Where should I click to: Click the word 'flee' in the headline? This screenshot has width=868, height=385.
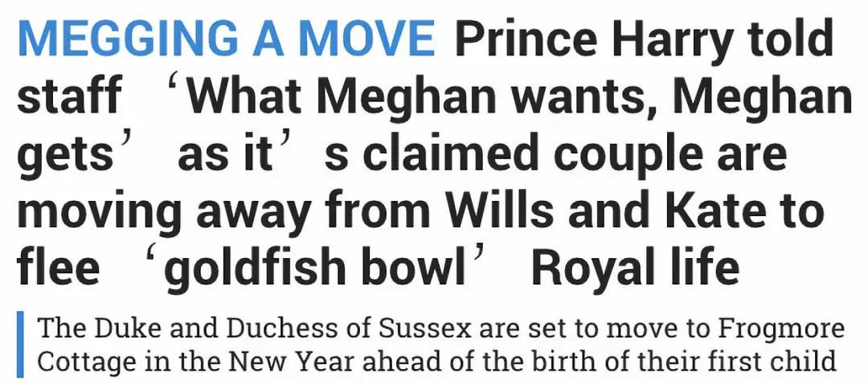tap(59, 268)
